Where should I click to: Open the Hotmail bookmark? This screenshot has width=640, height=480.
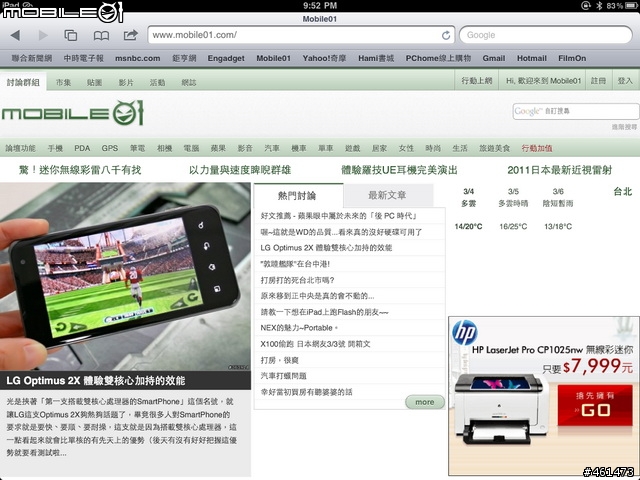pos(532,58)
